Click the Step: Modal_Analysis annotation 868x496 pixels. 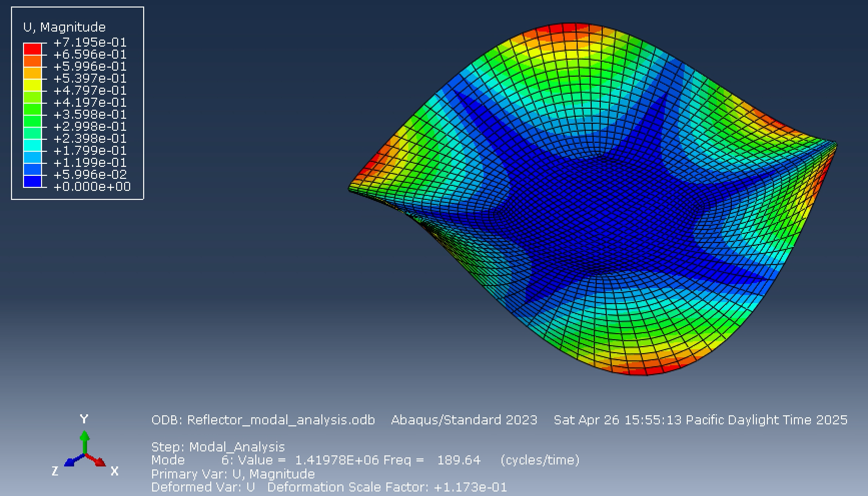pyautogui.click(x=218, y=446)
